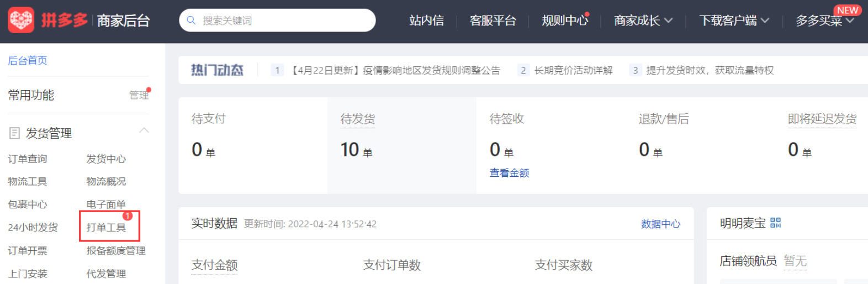Click the NEW badge above 多多买菜
This screenshot has width=868, height=284.
pyautogui.click(x=847, y=10)
